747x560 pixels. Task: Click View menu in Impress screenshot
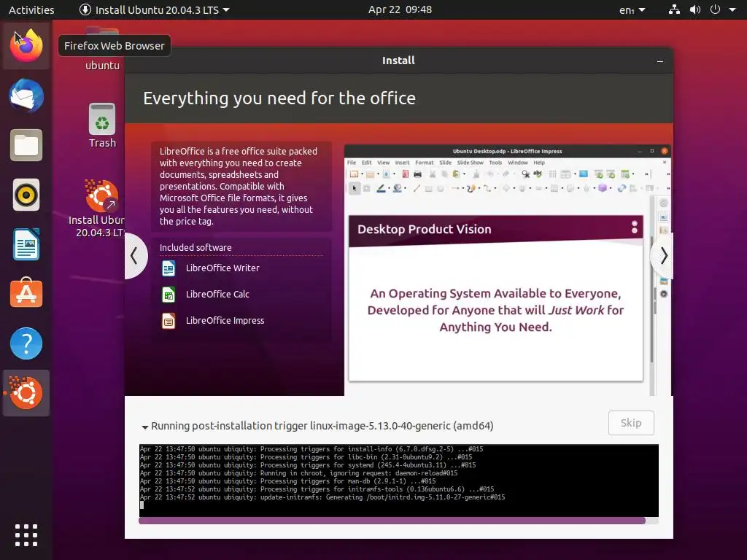(384, 163)
